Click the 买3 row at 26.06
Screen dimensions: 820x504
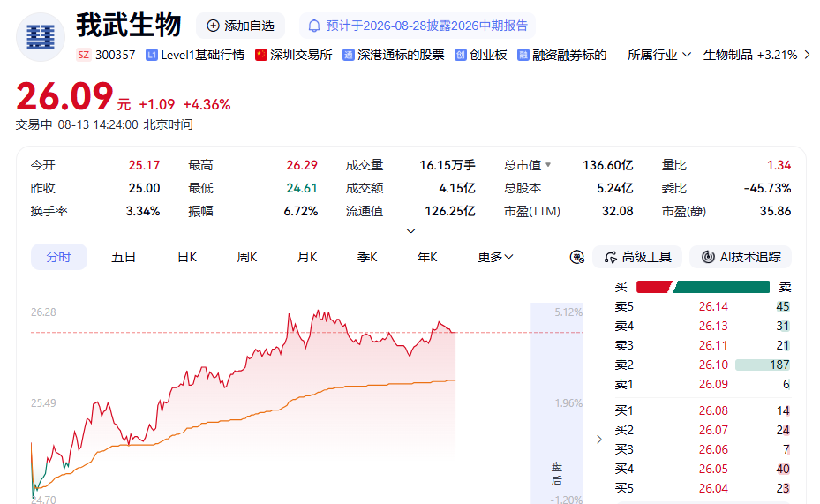click(x=703, y=449)
